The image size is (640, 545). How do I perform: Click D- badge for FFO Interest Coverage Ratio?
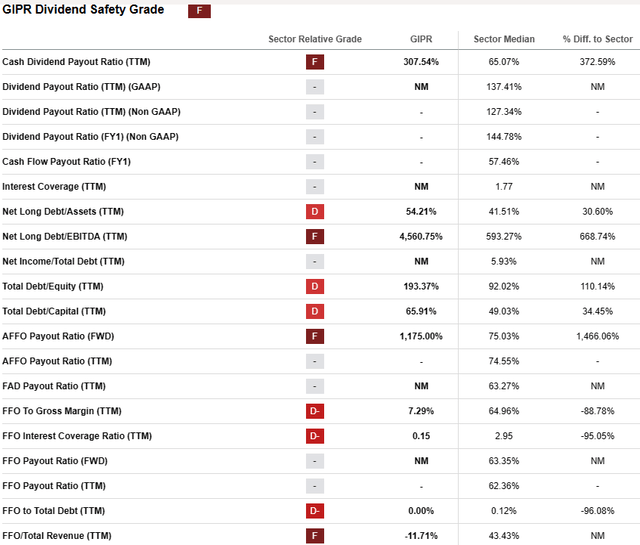coord(315,436)
